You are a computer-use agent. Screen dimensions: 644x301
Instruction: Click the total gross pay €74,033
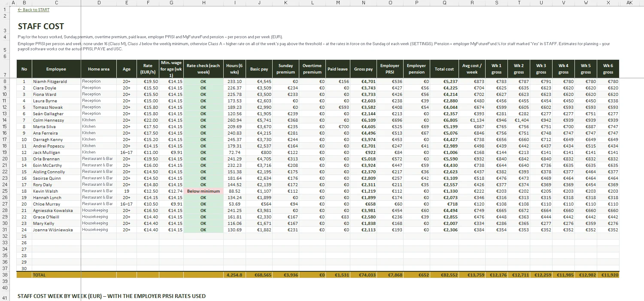[364, 275]
